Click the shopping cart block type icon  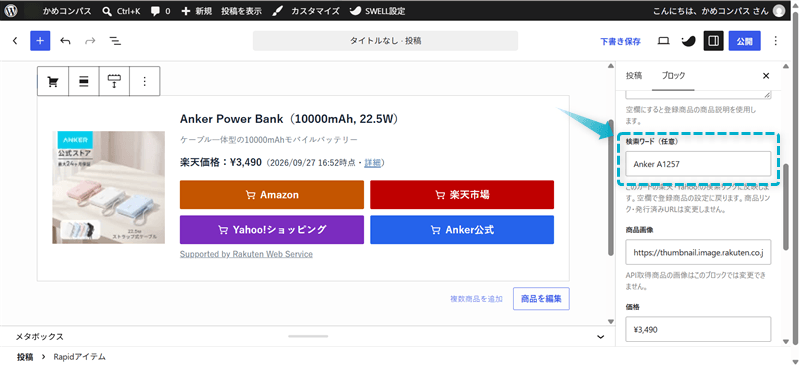tap(53, 81)
